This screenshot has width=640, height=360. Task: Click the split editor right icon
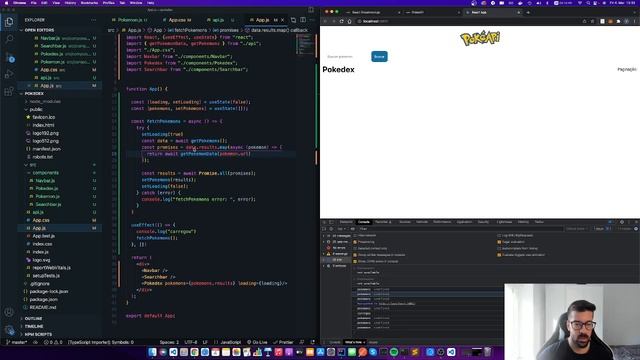[303, 20]
